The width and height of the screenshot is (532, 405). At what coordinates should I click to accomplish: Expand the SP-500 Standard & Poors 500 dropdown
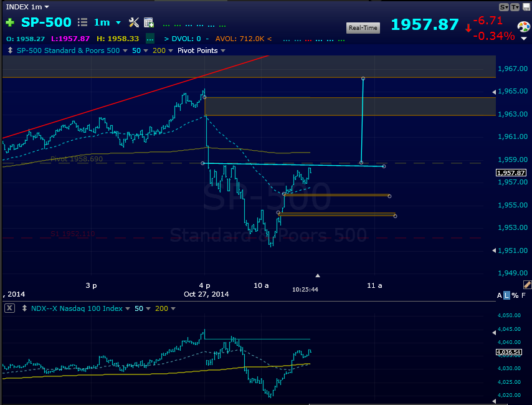pyautogui.click(x=125, y=50)
